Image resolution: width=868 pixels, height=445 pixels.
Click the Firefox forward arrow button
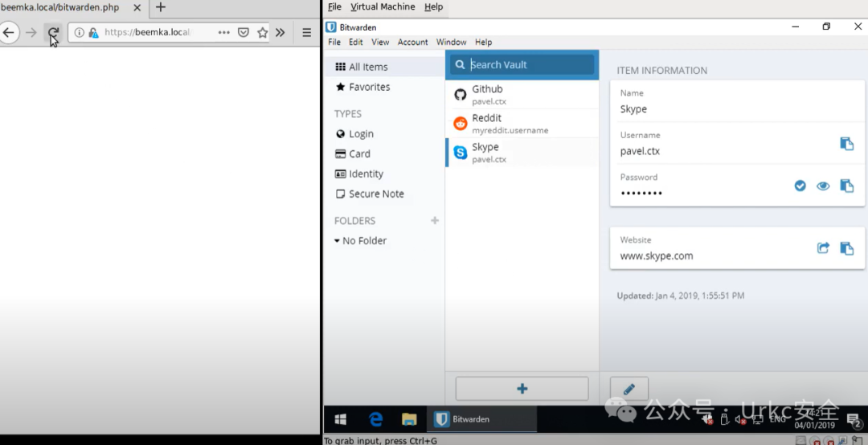[31, 33]
